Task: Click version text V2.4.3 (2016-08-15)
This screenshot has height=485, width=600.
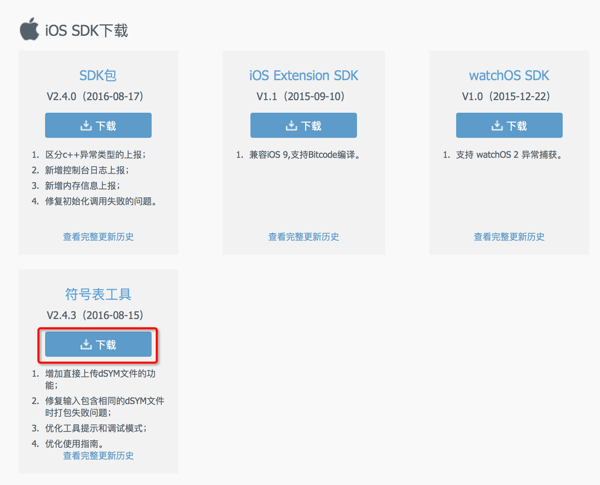Action: point(95,315)
